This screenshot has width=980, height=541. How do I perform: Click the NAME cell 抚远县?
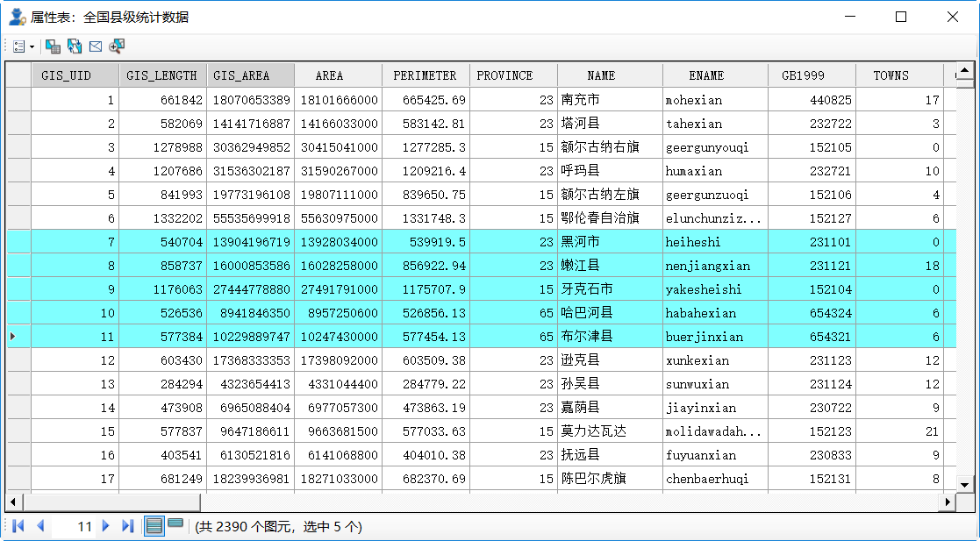610,455
